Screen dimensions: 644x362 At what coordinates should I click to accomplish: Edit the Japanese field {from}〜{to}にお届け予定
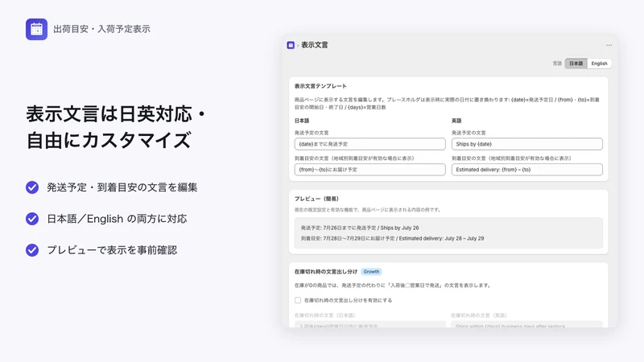pyautogui.click(x=370, y=170)
